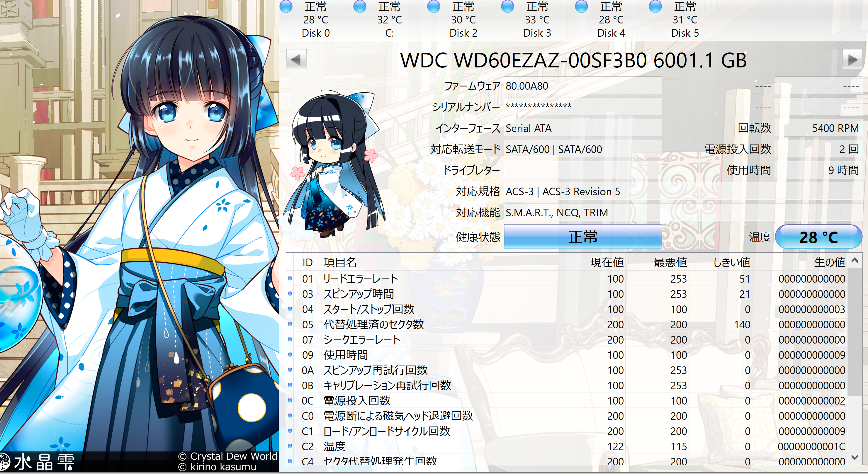The image size is (868, 474).
Task: Click the status dot for attribute C2 温度
Action: tap(290, 446)
